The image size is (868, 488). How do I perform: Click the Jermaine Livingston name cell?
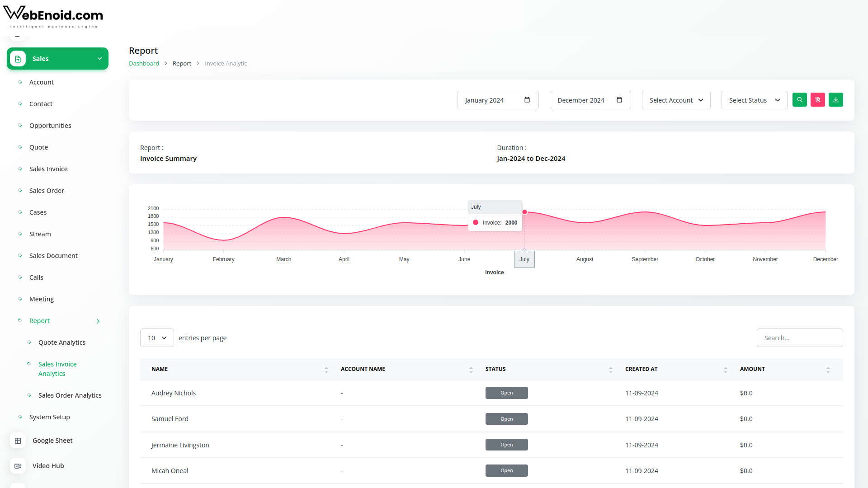click(180, 445)
